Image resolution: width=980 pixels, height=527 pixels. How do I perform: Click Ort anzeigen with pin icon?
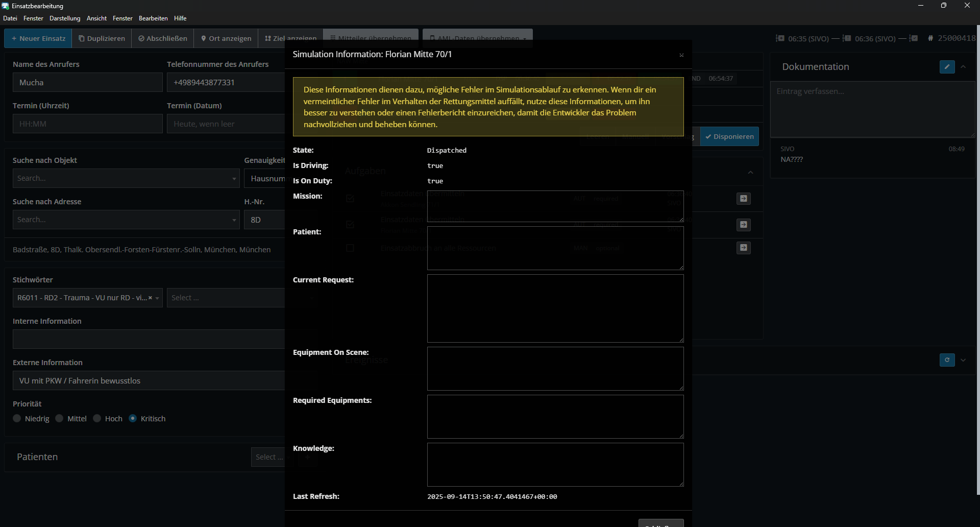(x=226, y=38)
